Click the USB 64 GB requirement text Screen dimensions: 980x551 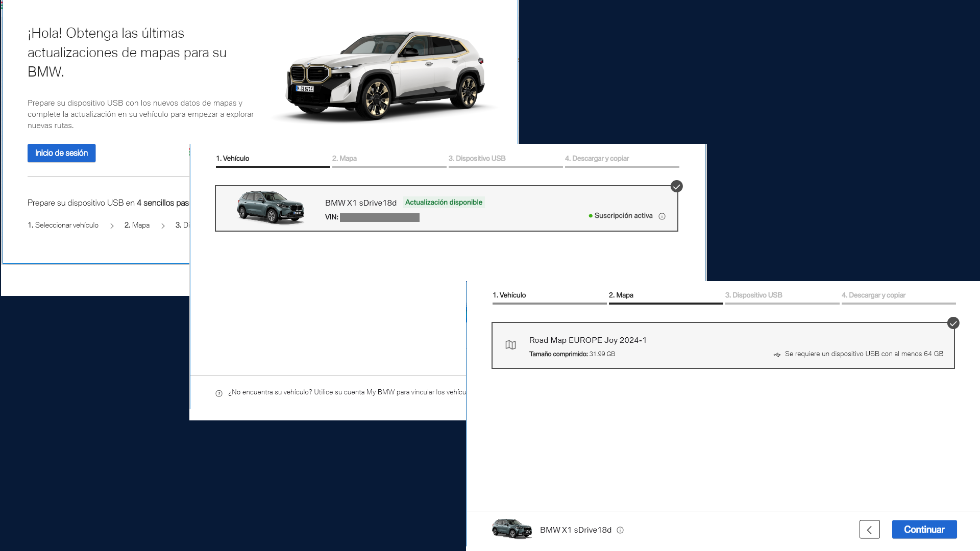click(864, 354)
